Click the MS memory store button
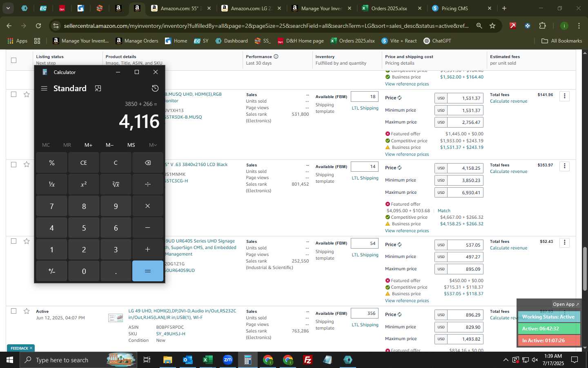This screenshot has height=368, width=588. 131,145
